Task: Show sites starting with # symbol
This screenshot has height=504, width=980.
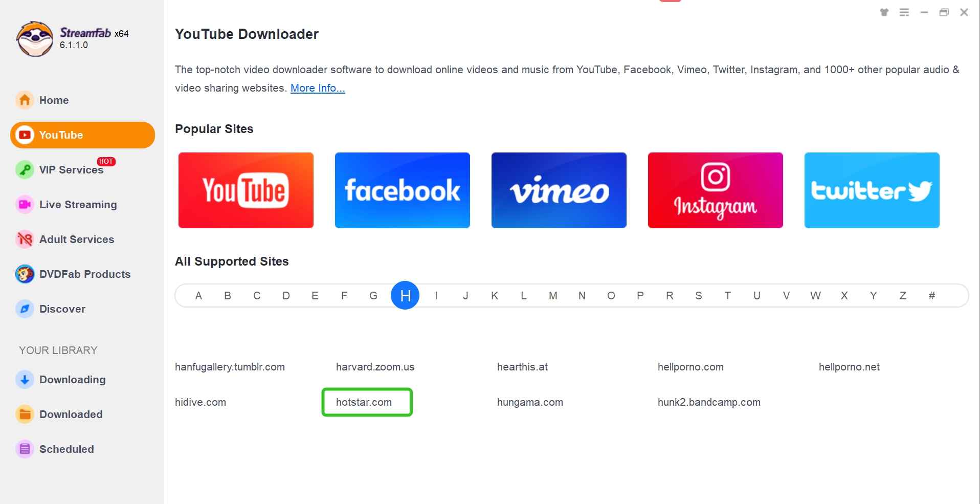Action: tap(932, 296)
